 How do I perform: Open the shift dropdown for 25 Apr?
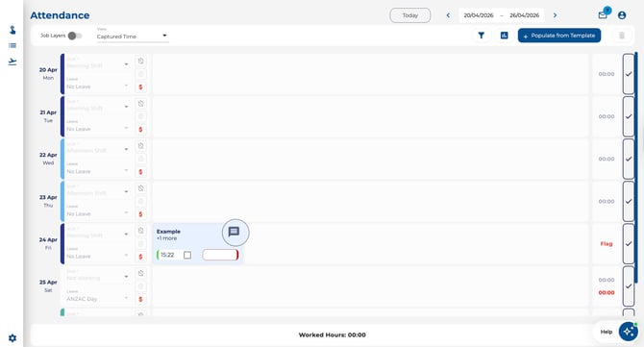tap(98, 276)
